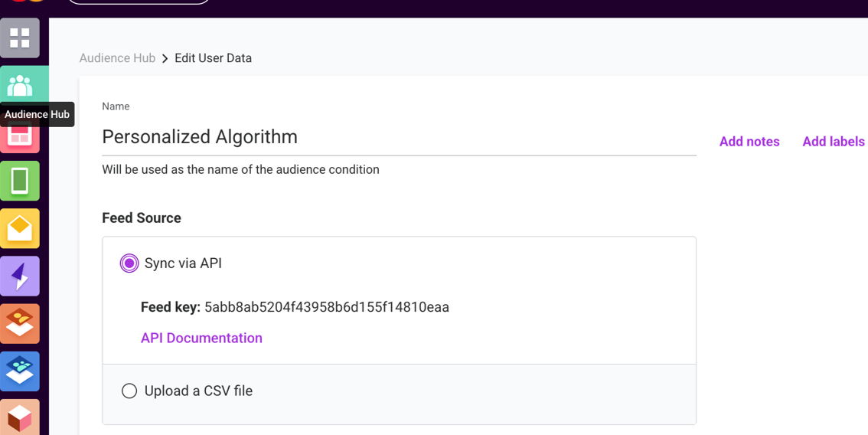This screenshot has height=435, width=868.
Task: Click the Feed Source heading
Action: pos(142,217)
